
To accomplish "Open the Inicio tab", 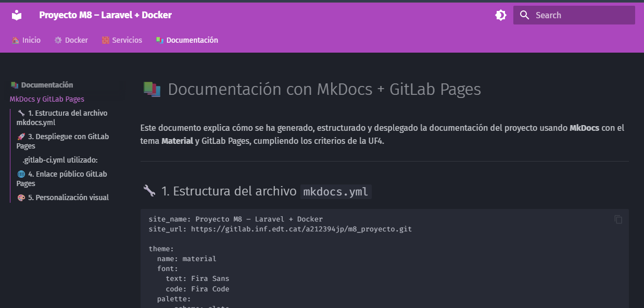I will click(26, 40).
